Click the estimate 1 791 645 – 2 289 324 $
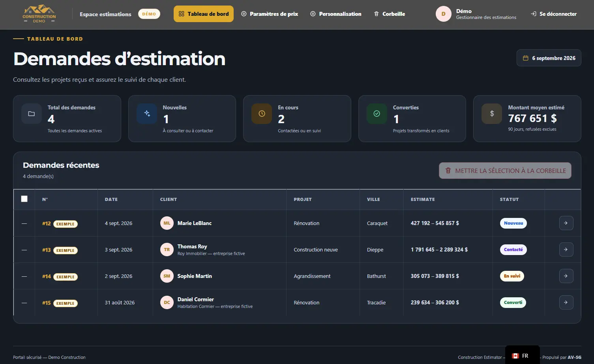The image size is (594, 364). coord(439,250)
